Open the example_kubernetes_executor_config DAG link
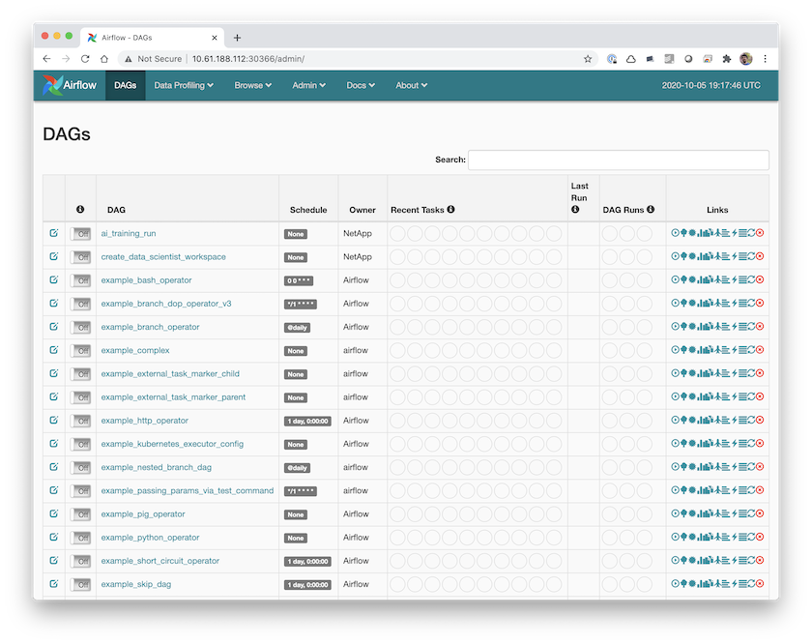This screenshot has width=812, height=644. [171, 444]
